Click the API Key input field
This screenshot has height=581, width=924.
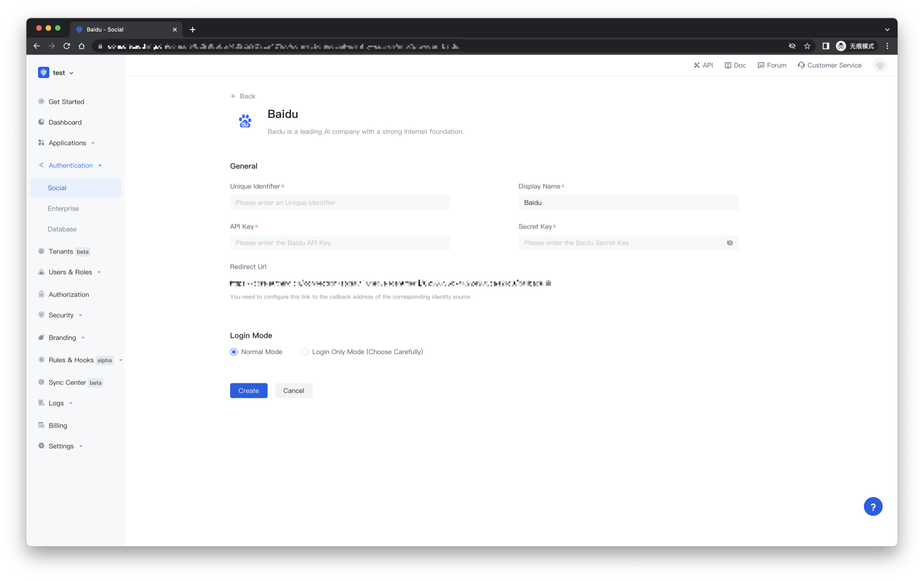pos(340,242)
